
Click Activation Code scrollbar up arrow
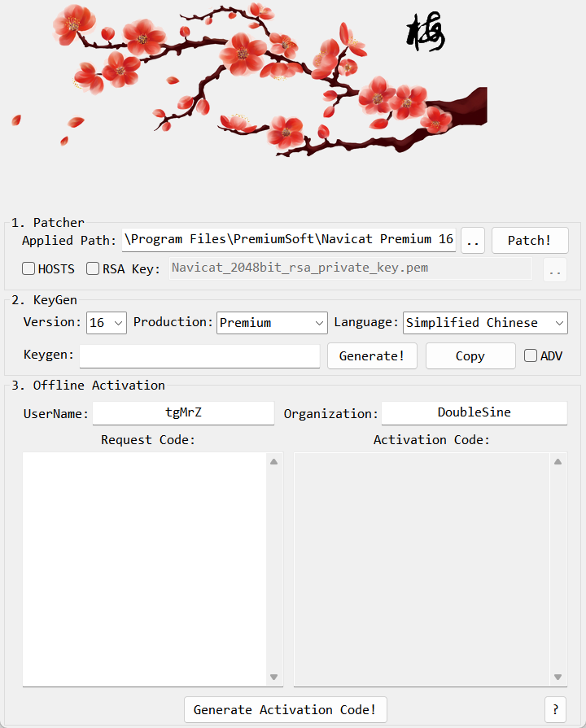[558, 461]
